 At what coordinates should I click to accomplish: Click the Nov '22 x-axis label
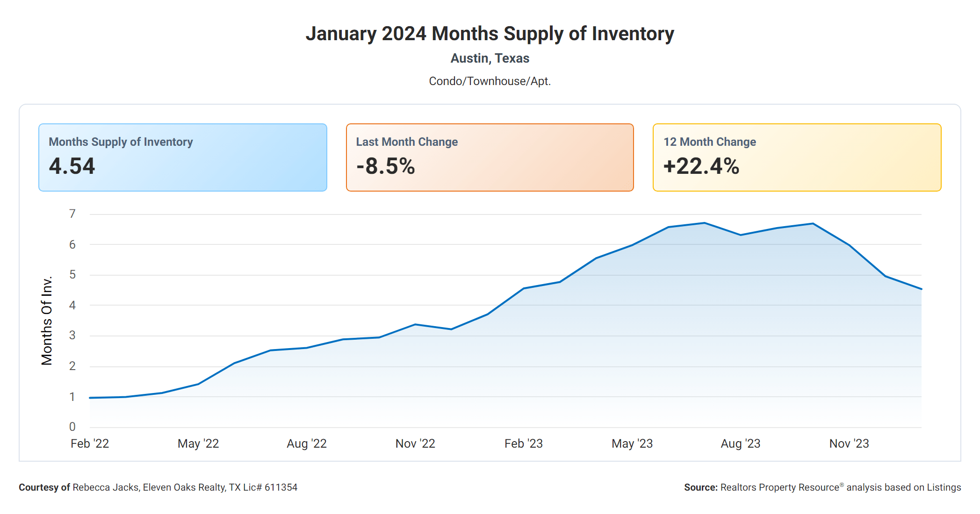pyautogui.click(x=415, y=443)
